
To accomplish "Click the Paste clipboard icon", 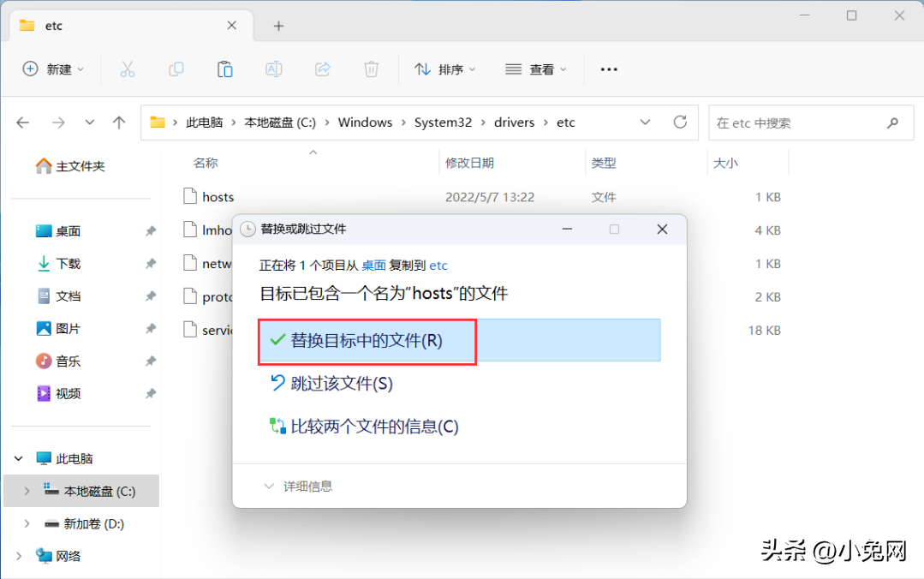I will [x=225, y=69].
